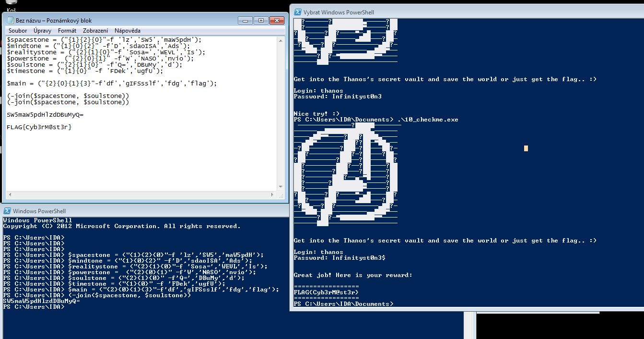Click the -join command in bottom PowerShell

pyautogui.click(x=129, y=295)
